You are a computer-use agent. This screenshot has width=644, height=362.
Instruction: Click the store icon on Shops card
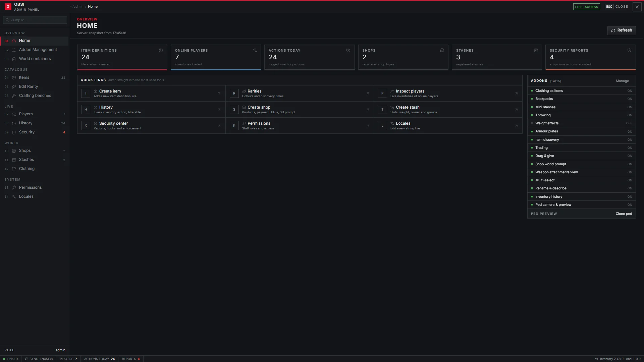(442, 51)
